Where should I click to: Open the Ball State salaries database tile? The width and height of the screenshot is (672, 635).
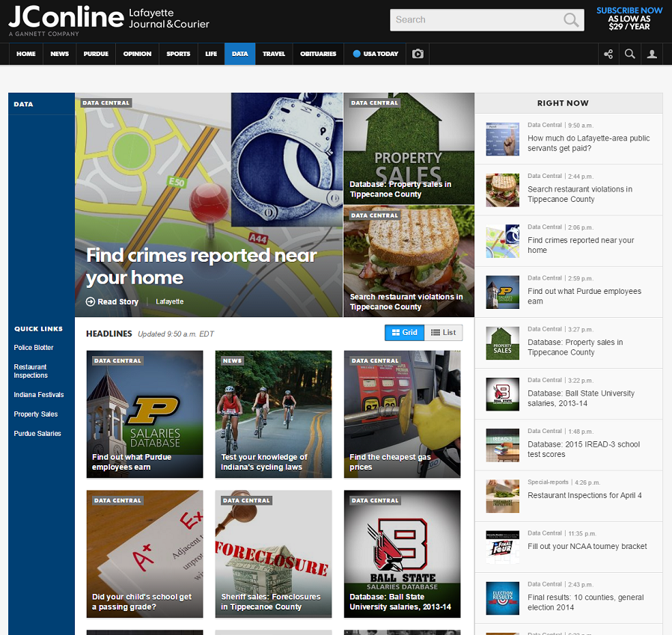pos(402,553)
